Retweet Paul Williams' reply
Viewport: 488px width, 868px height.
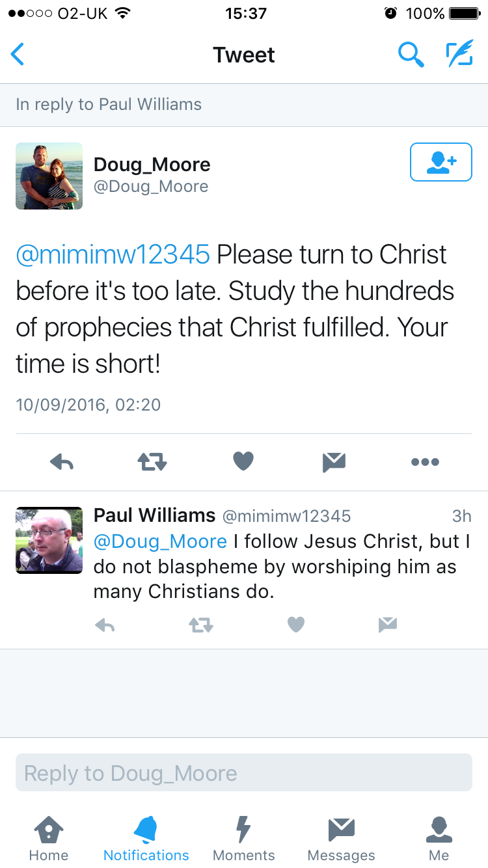tap(200, 625)
